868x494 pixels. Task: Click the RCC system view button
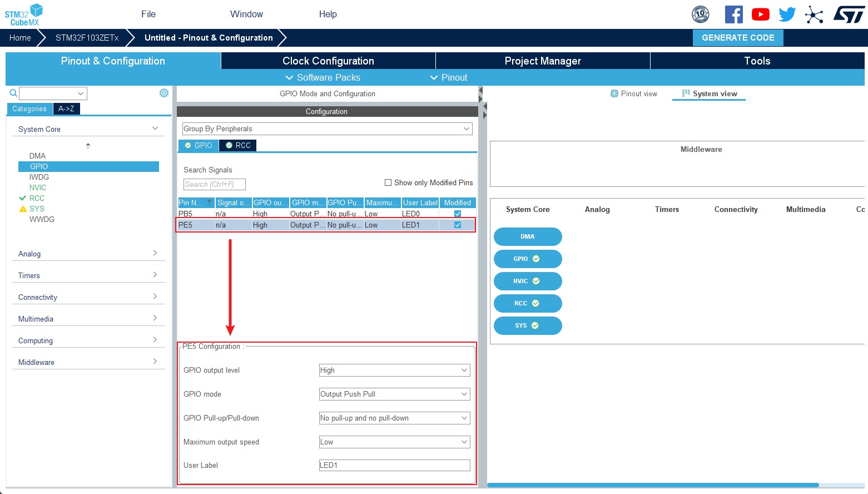coord(528,303)
